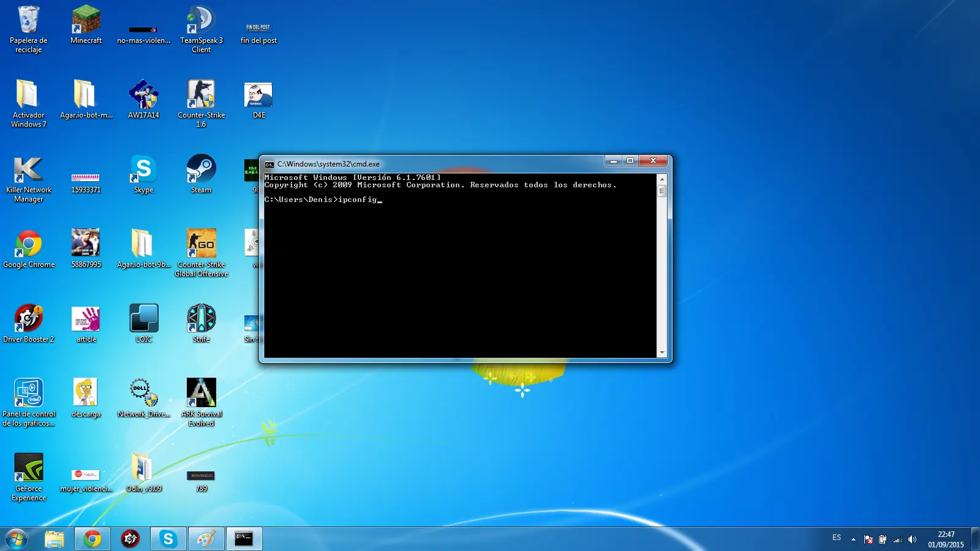Select GeForce Experience shortcut

coord(28,477)
